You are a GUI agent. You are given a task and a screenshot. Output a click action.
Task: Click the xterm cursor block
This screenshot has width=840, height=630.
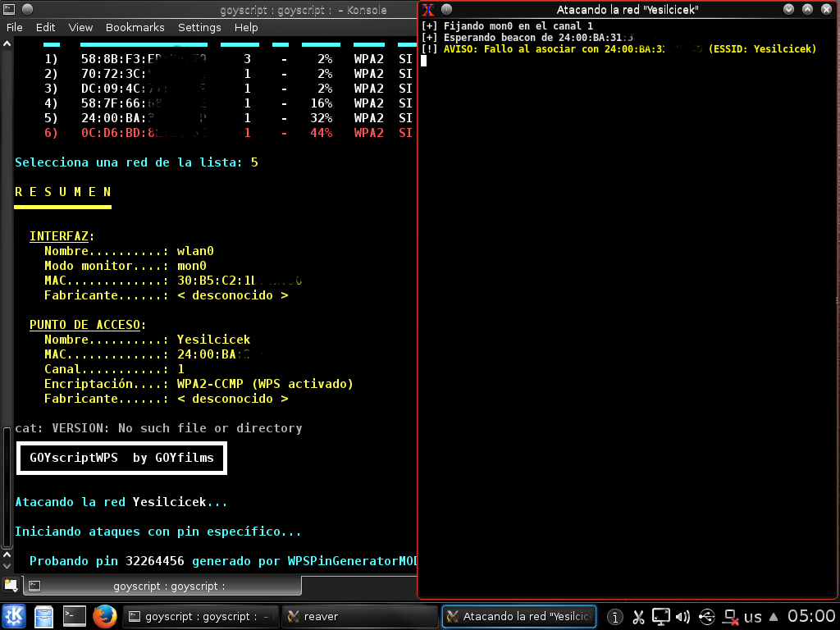(424, 61)
